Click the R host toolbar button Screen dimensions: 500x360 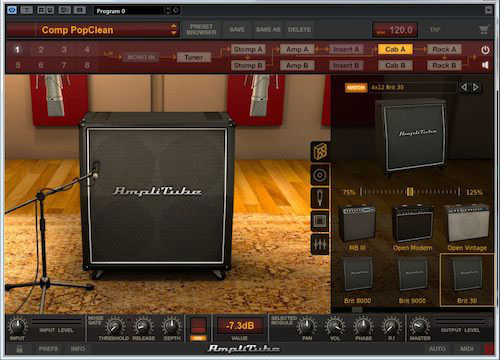tap(41, 10)
